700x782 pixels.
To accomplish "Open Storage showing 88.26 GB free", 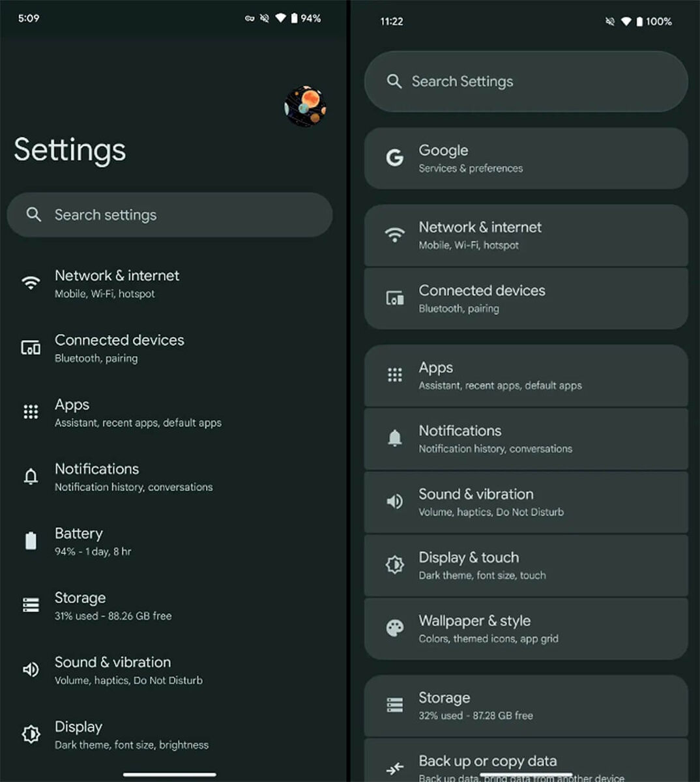I will click(169, 606).
